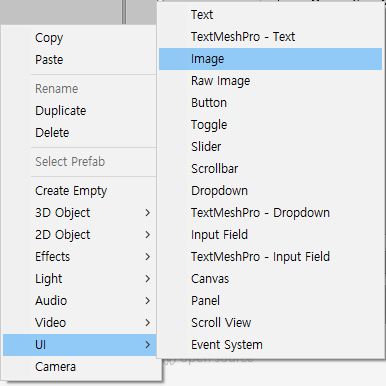
Task: Open the highlighted UI submenu
Action: (x=79, y=345)
